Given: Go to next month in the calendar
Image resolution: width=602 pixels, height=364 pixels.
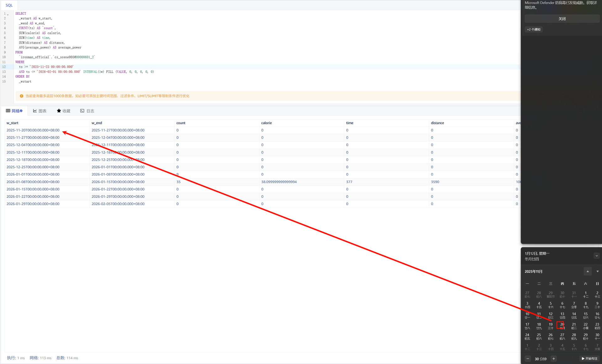Looking at the screenshot, I should point(597,272).
